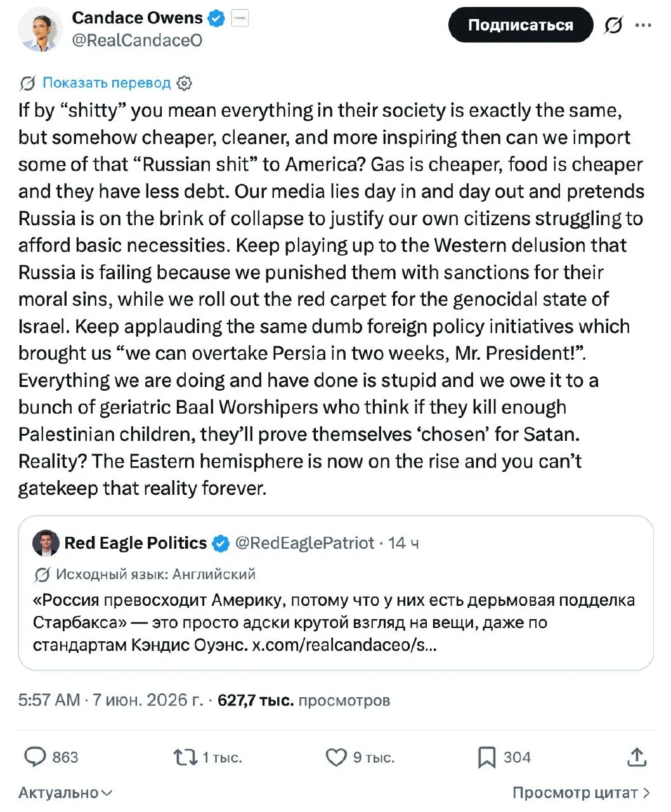The height and width of the screenshot is (812, 671).
Task: Repost using the retweet icon
Action: [185, 757]
